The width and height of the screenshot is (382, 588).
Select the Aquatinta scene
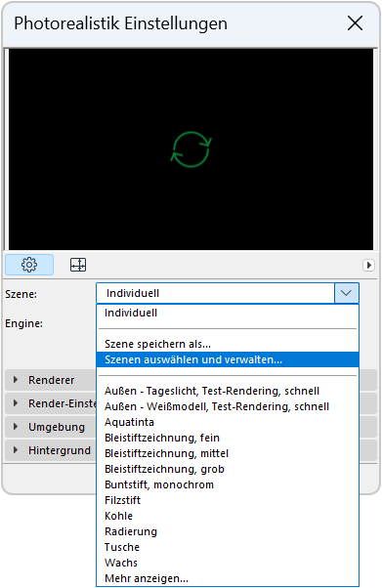tap(228, 422)
